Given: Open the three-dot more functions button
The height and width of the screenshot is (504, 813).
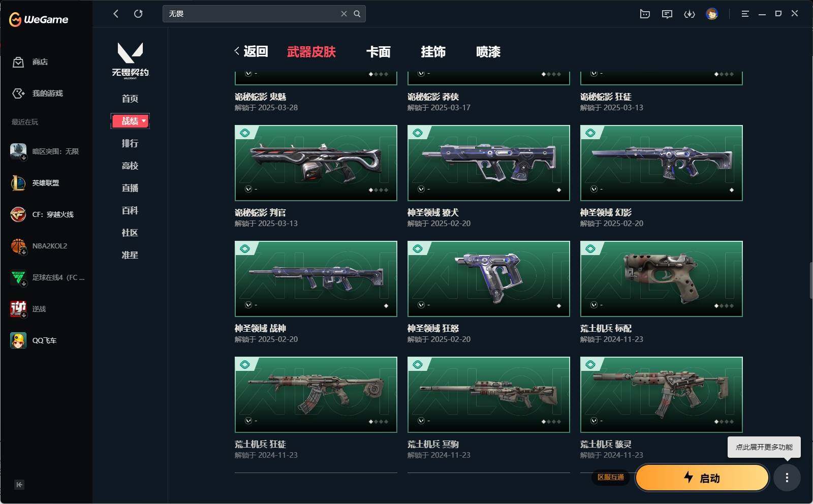Looking at the screenshot, I should [787, 478].
